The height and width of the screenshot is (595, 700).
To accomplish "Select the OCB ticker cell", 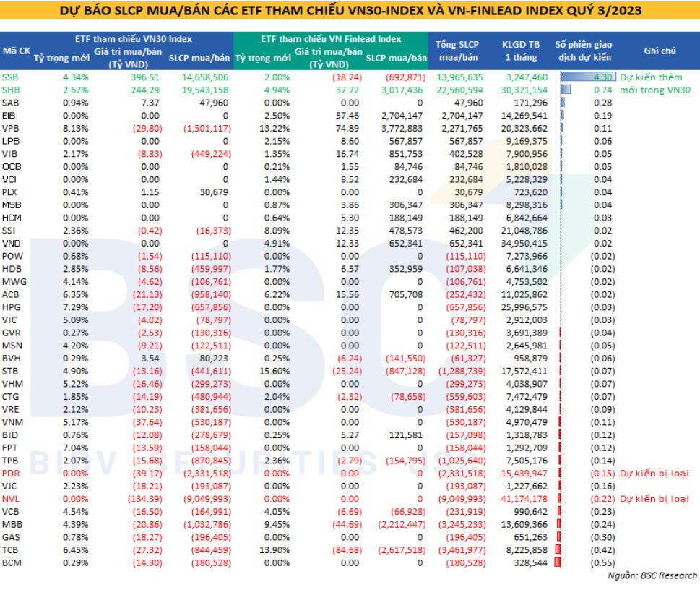I will (x=11, y=166).
